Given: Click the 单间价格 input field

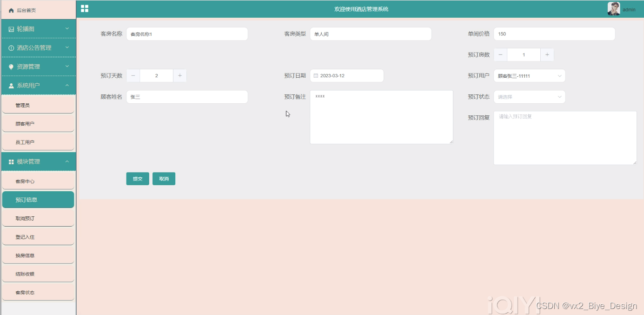Looking at the screenshot, I should point(554,34).
